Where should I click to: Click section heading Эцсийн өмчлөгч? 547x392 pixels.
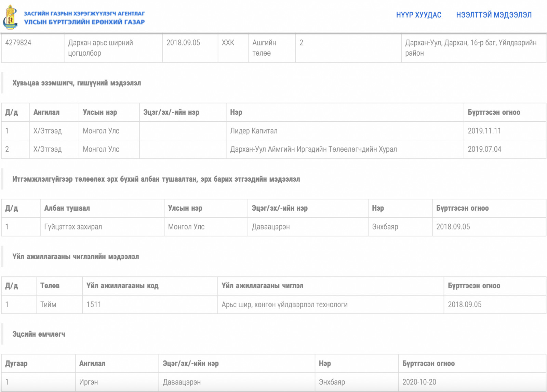[39, 334]
